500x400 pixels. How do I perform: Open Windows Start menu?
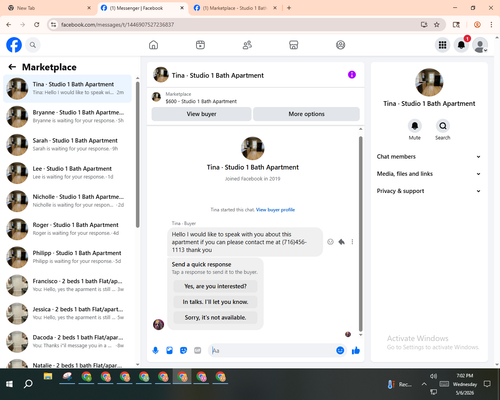(9, 384)
